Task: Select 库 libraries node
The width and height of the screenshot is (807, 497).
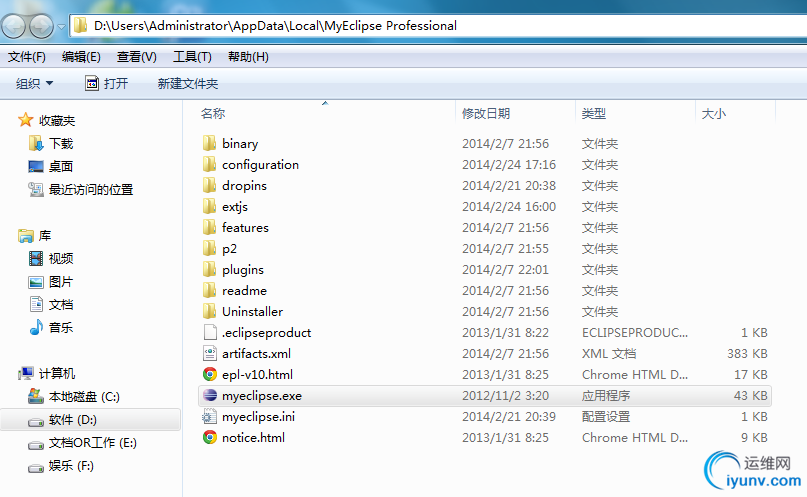Action: pos(45,236)
